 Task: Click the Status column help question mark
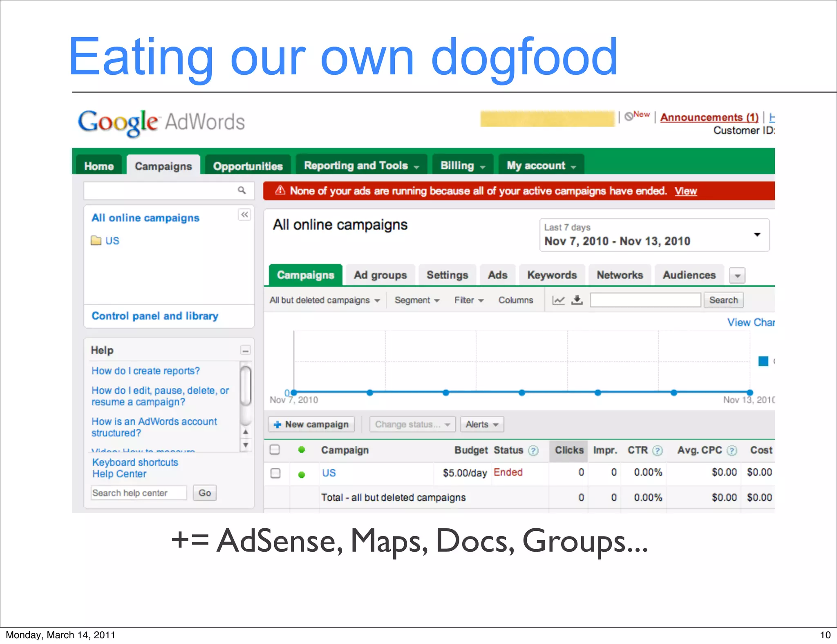[533, 450]
